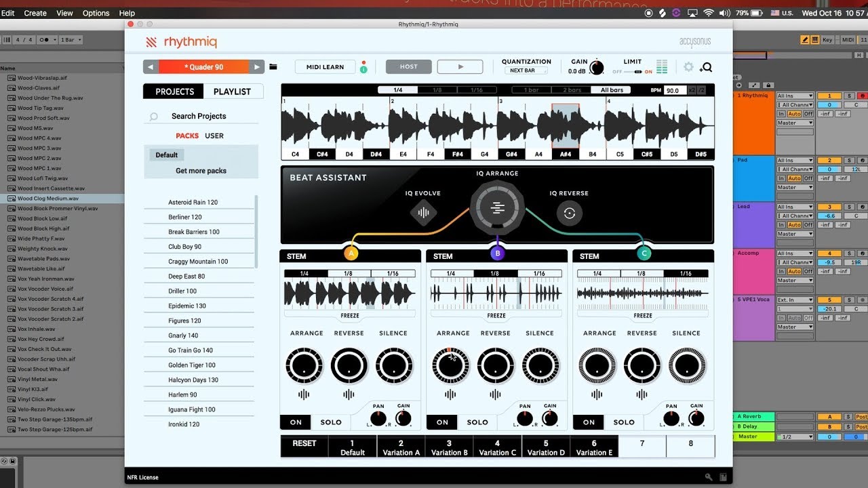Click the Ableton draw mode pencil icon

point(805,40)
